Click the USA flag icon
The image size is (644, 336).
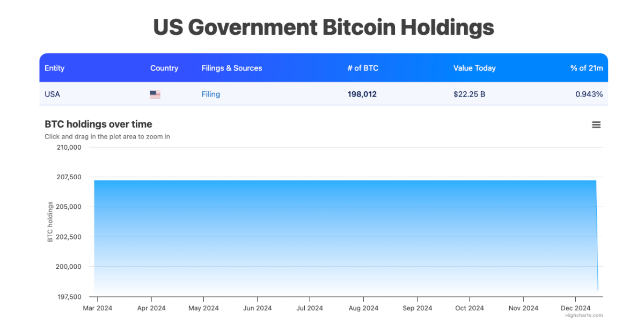pyautogui.click(x=155, y=94)
